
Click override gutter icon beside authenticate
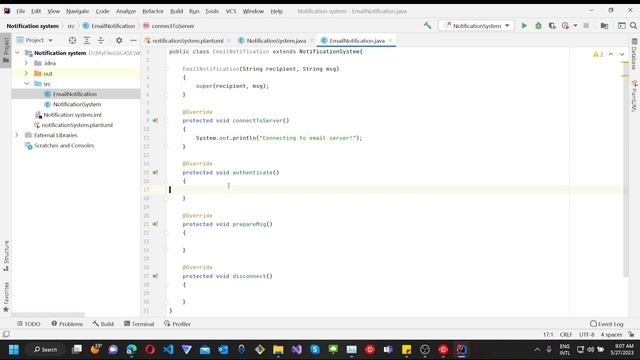click(x=155, y=172)
